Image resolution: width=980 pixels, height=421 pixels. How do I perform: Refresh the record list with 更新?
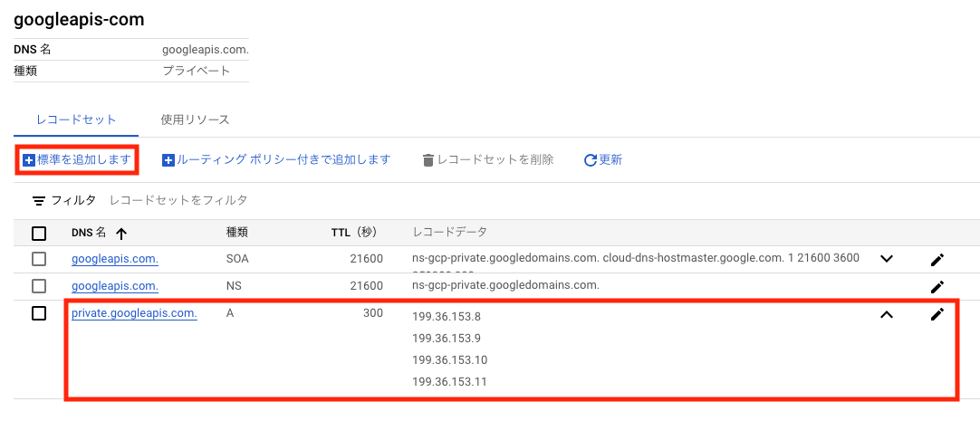tap(603, 160)
